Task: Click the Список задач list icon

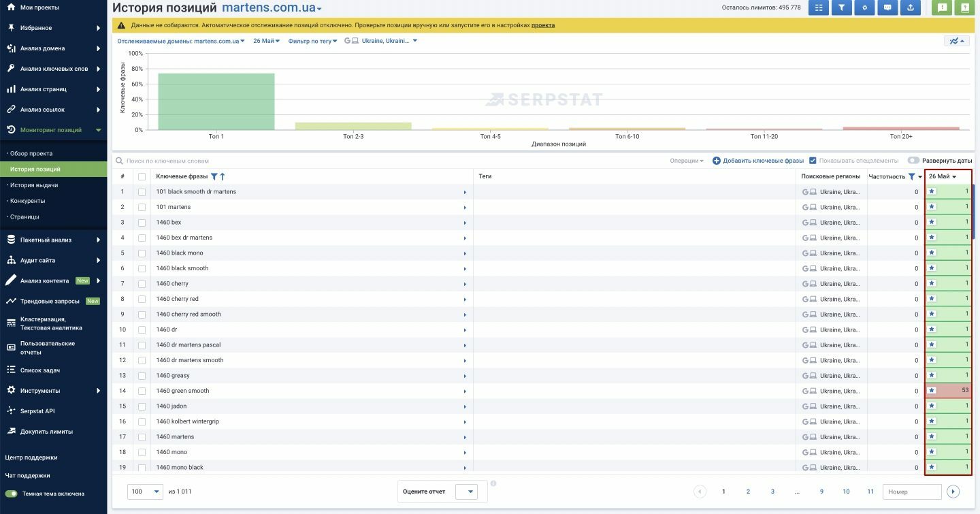Action: click(x=11, y=370)
